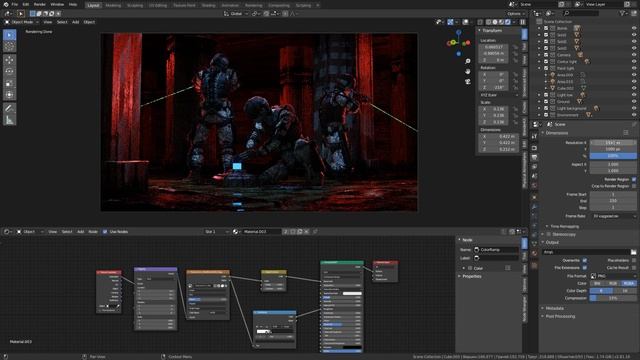Select the Rotate tool
The height and width of the screenshot is (360, 640).
coord(9,71)
